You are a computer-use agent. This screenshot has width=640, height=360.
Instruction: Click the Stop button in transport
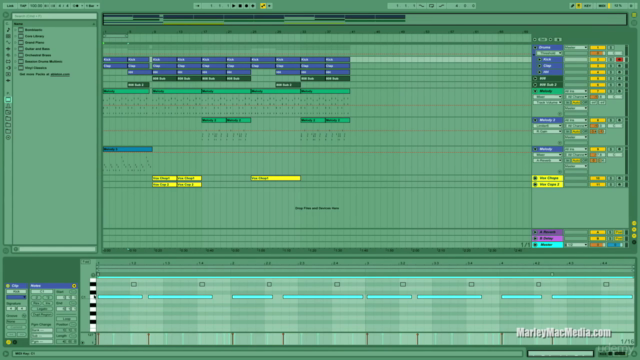tap(240, 6)
